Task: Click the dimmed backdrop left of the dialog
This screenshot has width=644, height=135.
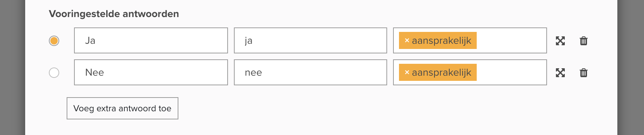Action: [x=12, y=67]
